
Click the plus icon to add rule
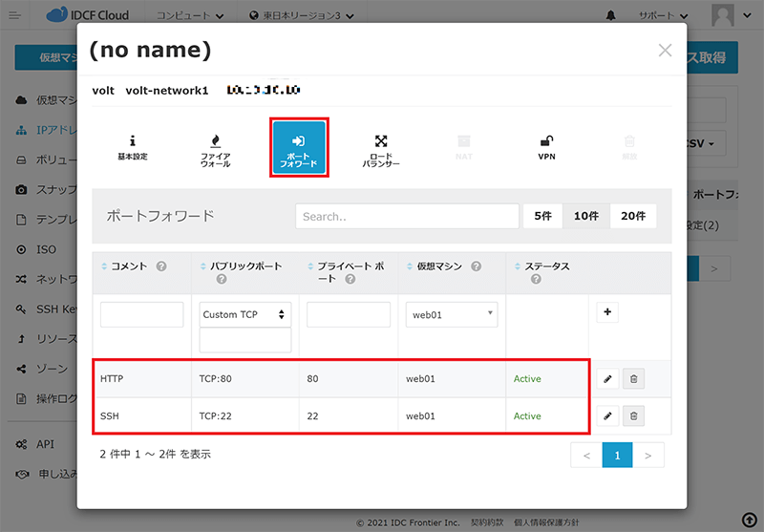click(606, 312)
